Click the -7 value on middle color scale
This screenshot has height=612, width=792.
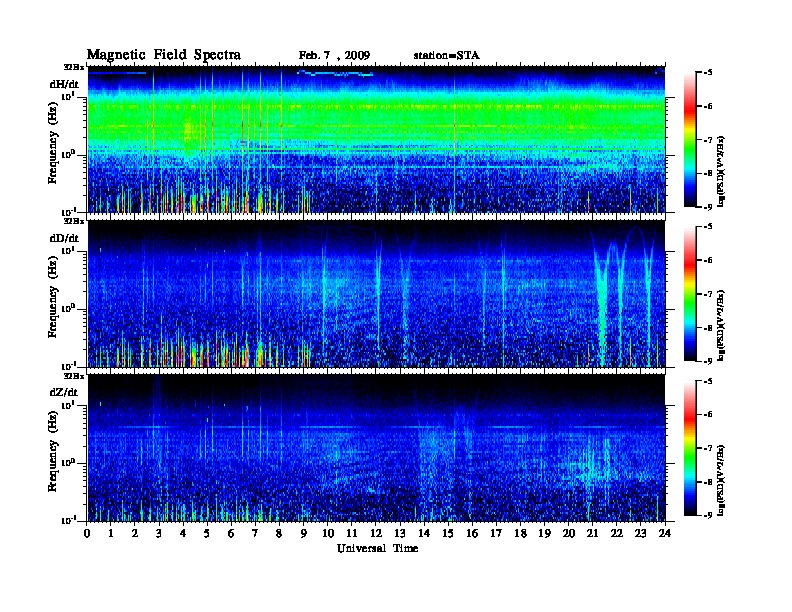pyautogui.click(x=707, y=293)
